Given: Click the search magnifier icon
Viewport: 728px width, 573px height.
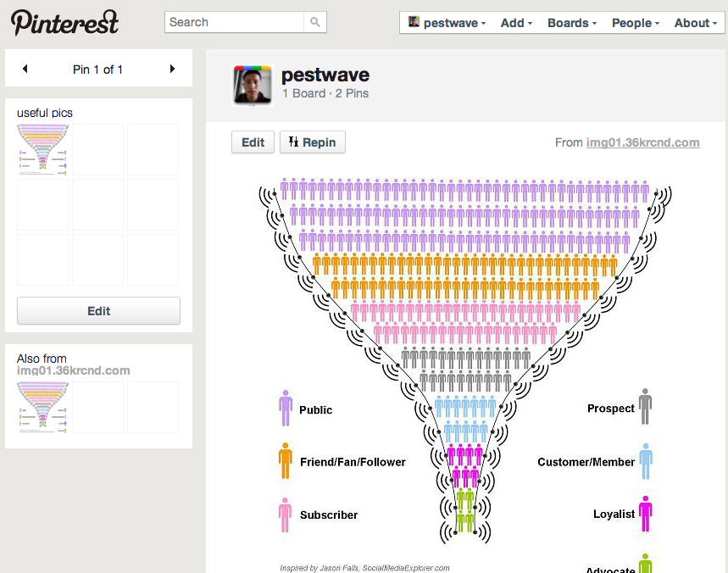Looking at the screenshot, I should [x=314, y=23].
